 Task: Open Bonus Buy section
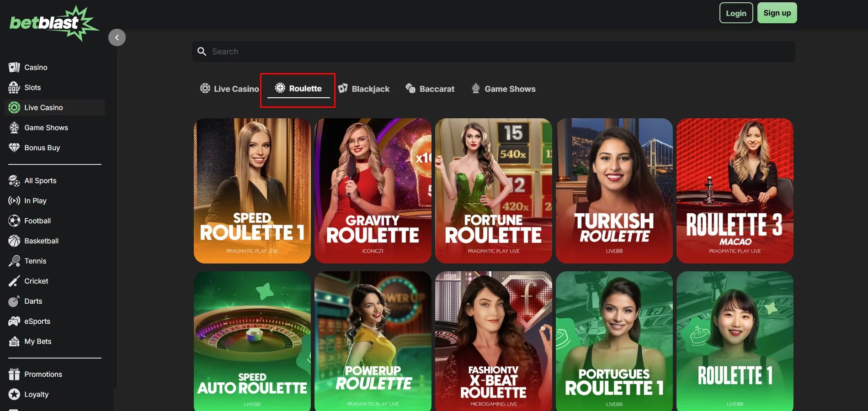click(x=55, y=148)
